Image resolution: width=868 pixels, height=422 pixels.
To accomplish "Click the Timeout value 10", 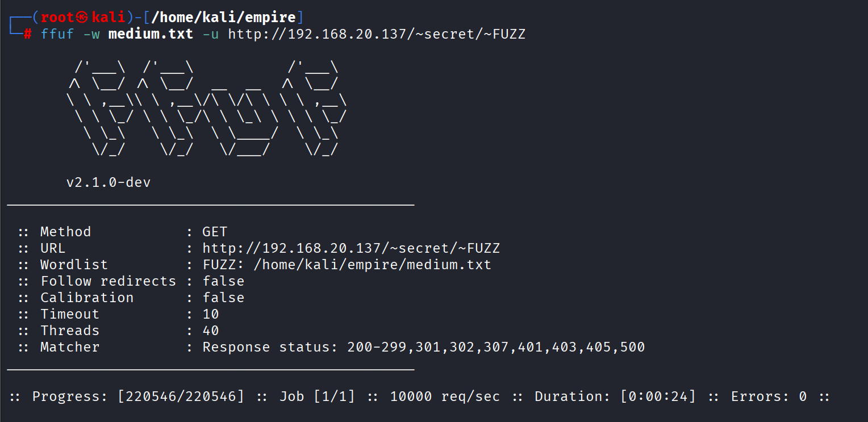I will (211, 314).
